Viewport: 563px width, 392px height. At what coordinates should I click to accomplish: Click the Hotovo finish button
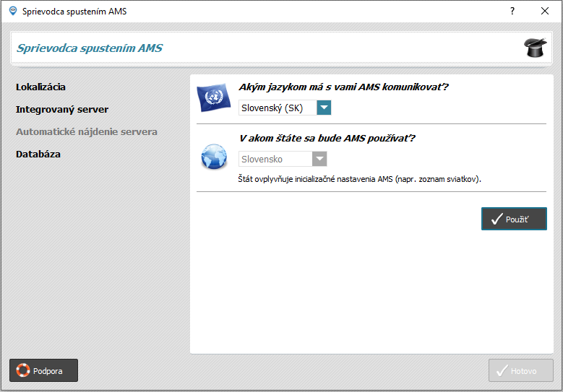point(520,370)
